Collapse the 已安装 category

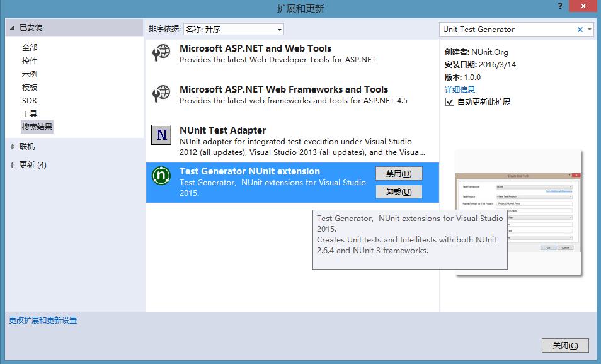coord(12,28)
